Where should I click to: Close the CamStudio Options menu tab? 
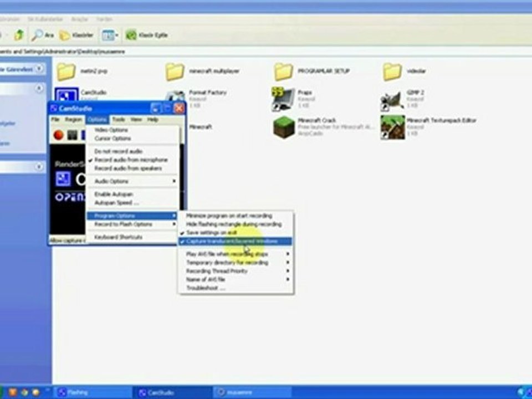[x=97, y=120]
